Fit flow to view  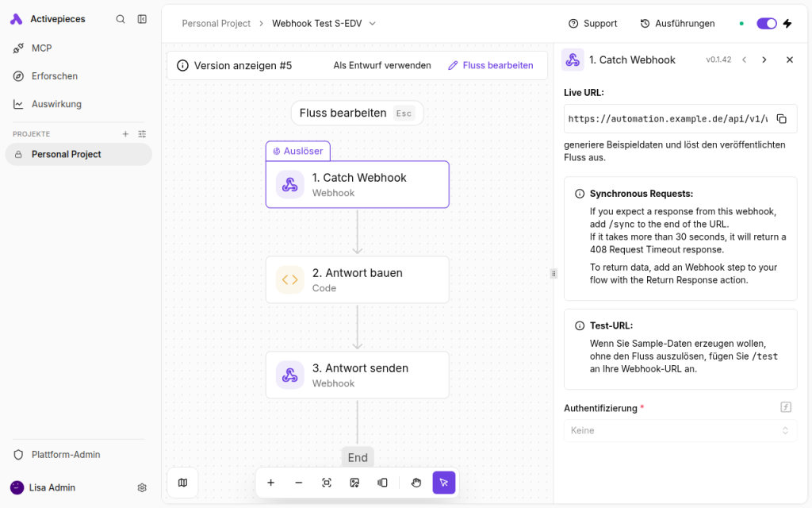(327, 483)
